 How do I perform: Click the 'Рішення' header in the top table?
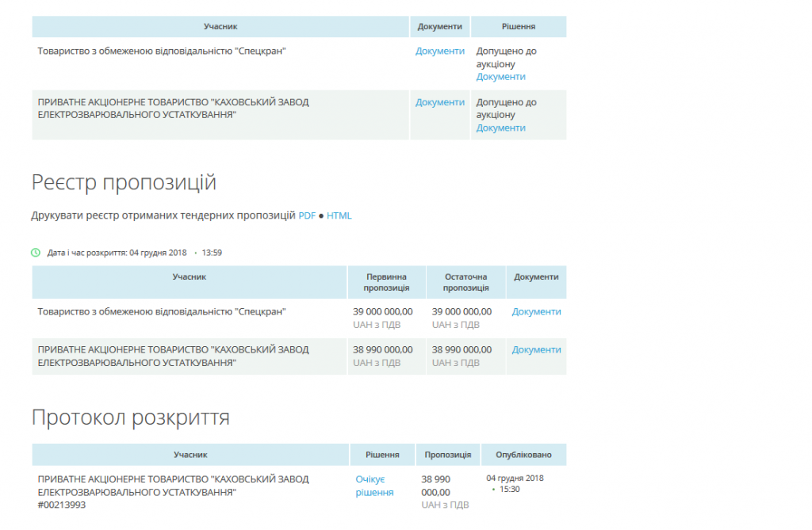(x=519, y=26)
